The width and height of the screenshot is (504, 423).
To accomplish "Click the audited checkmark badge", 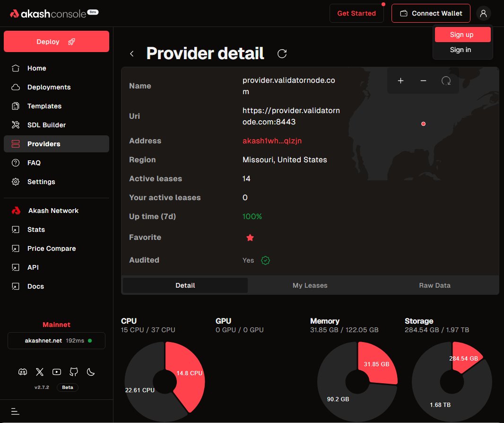I will pos(266,260).
